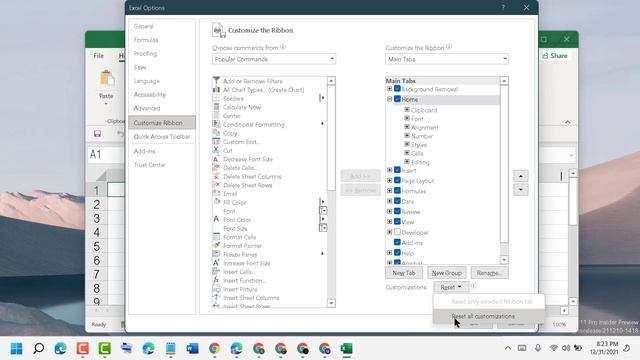Select the Copy command icon

[216, 133]
